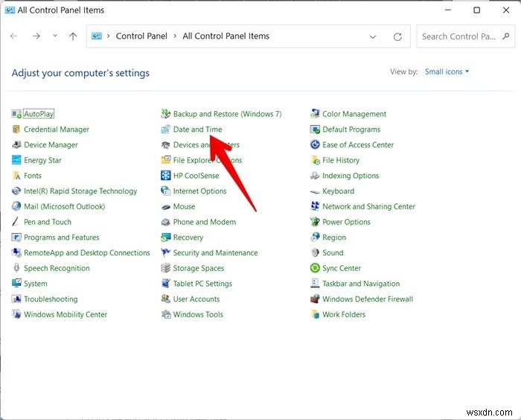Open the System icon
The image size is (521, 420).
[x=16, y=284]
